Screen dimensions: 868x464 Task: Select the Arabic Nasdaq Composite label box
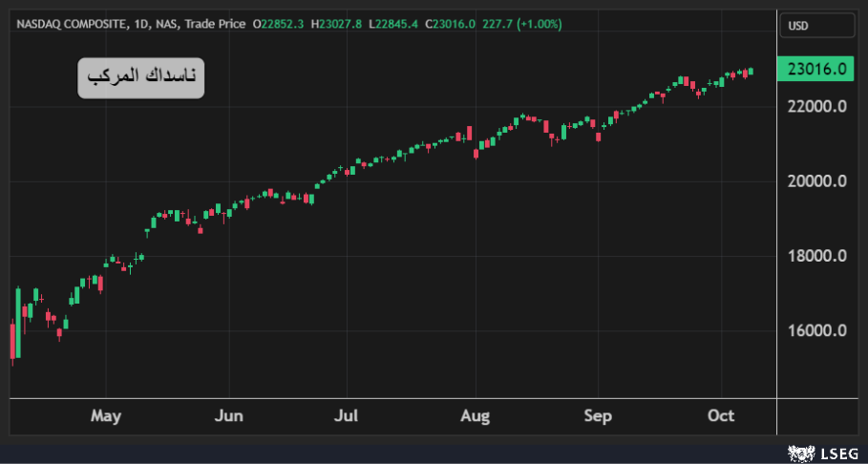click(x=141, y=77)
